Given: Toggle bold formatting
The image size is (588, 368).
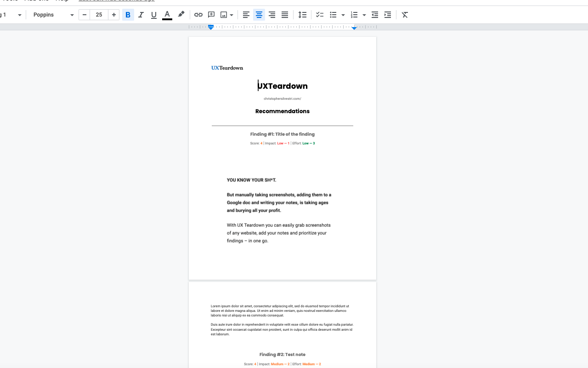Looking at the screenshot, I should 128,15.
